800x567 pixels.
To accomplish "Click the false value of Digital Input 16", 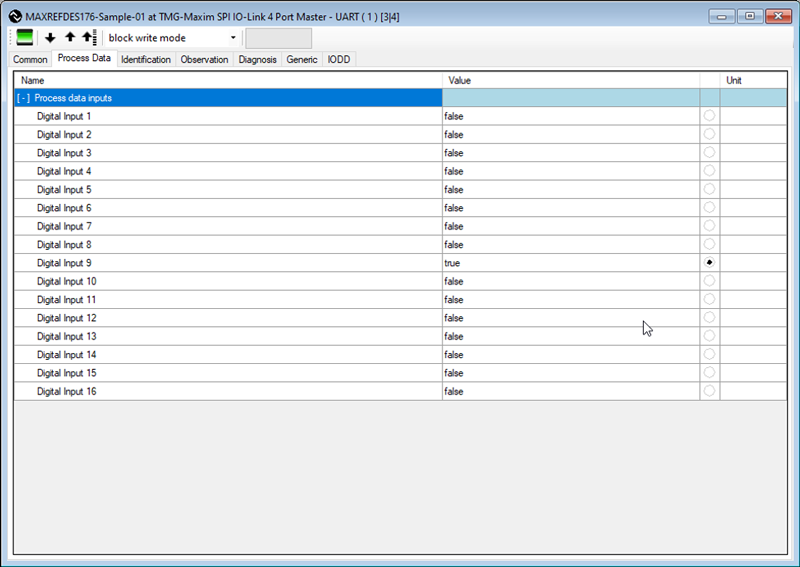I will coord(454,391).
